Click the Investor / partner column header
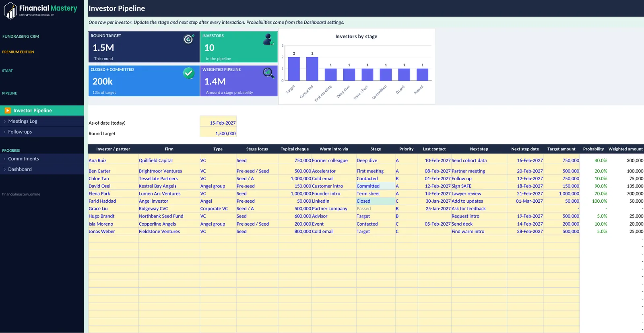This screenshot has height=333, width=644. (113, 149)
